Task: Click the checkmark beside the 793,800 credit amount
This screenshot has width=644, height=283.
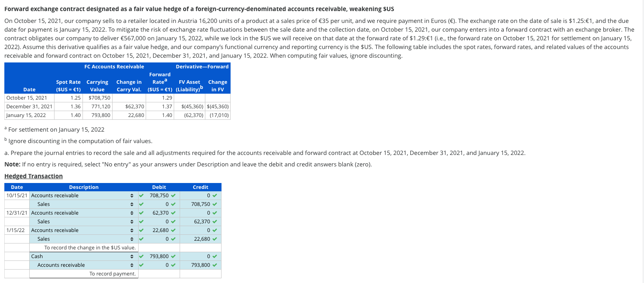Action: [214, 265]
